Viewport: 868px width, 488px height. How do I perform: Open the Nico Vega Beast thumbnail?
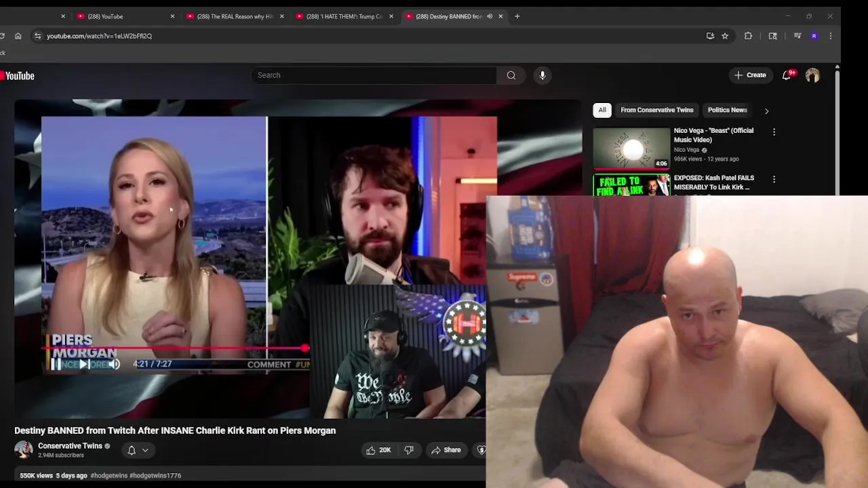tap(631, 148)
